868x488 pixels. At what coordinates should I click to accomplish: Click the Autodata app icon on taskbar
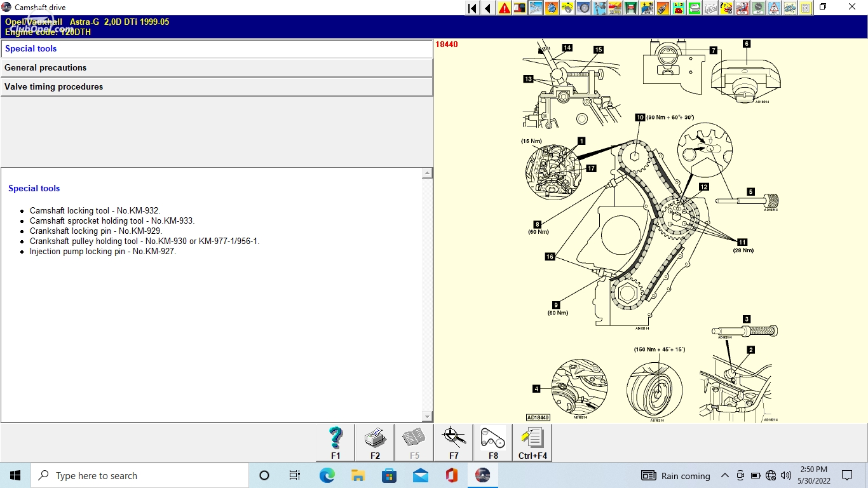[482, 475]
